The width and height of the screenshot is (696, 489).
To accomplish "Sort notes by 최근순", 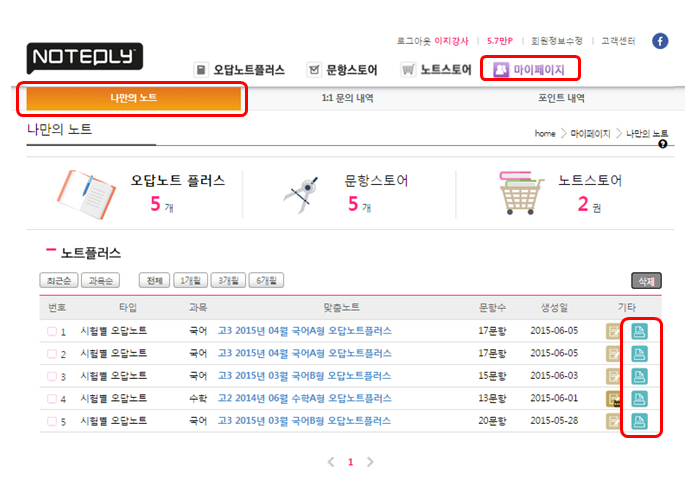I will (59, 280).
